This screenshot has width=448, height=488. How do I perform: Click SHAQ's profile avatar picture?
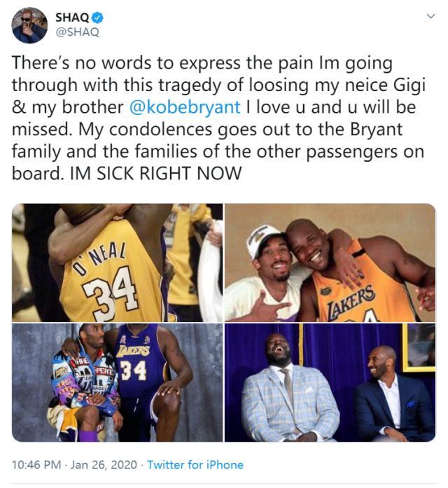29,26
